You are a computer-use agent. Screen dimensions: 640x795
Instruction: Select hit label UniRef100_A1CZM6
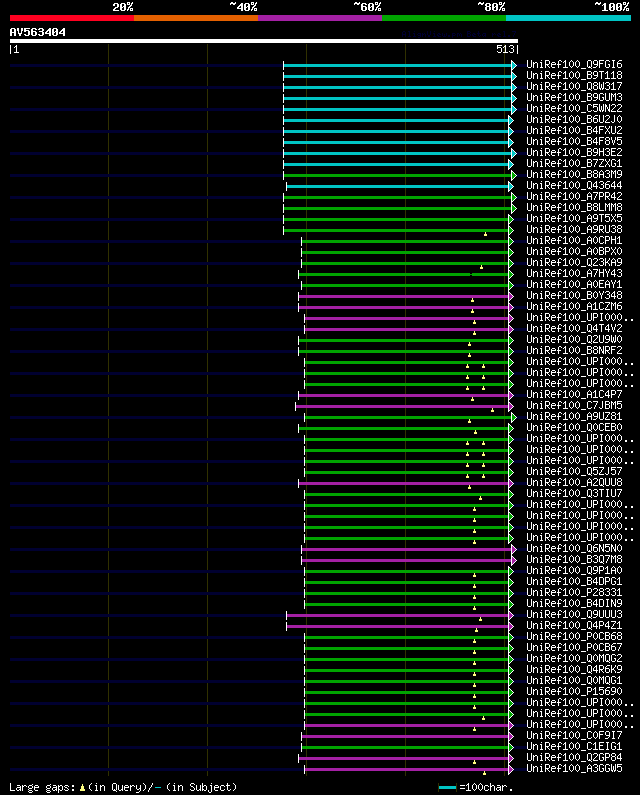click(574, 307)
